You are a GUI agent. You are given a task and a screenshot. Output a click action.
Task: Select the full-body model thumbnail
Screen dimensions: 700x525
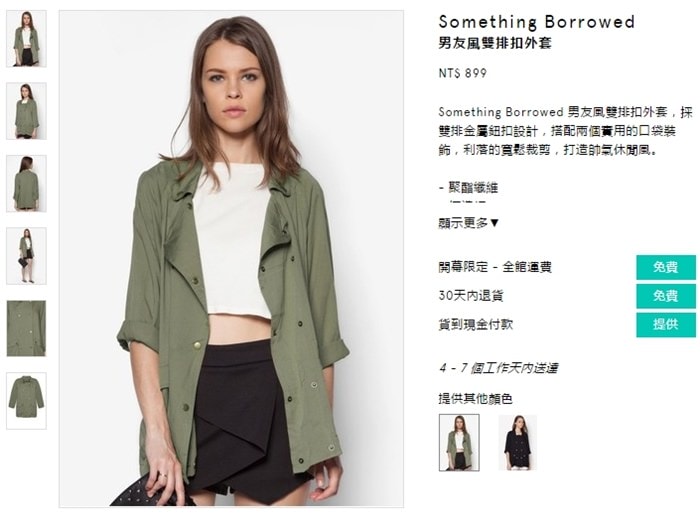[x=26, y=256]
